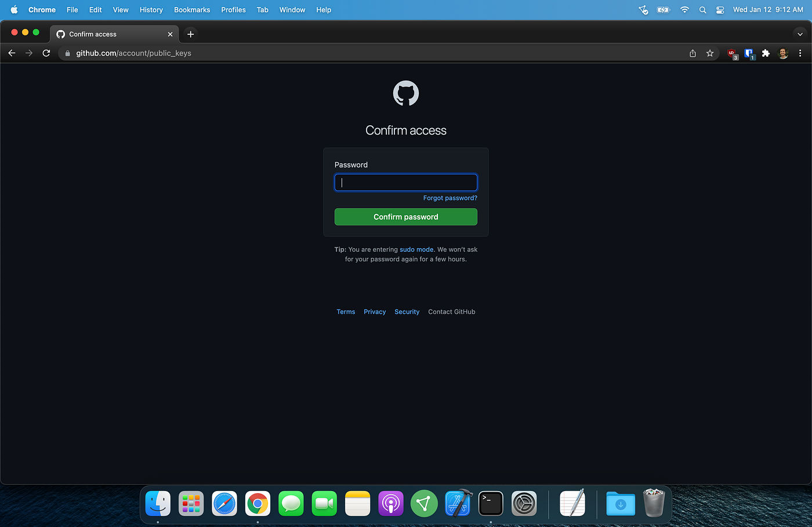Select the Confirm access browser tab
Image resolution: width=812 pixels, height=527 pixels.
pos(114,34)
